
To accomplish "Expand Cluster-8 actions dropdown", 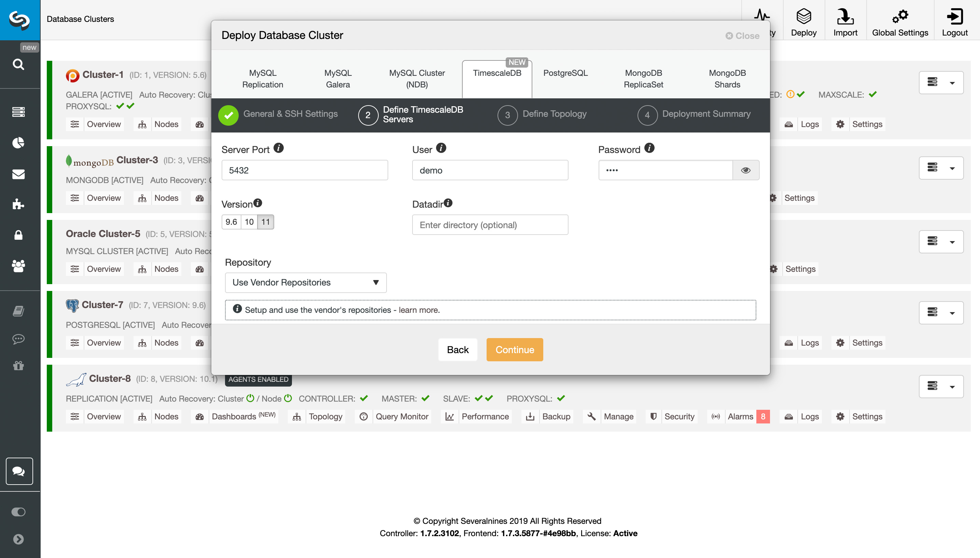I will (941, 387).
